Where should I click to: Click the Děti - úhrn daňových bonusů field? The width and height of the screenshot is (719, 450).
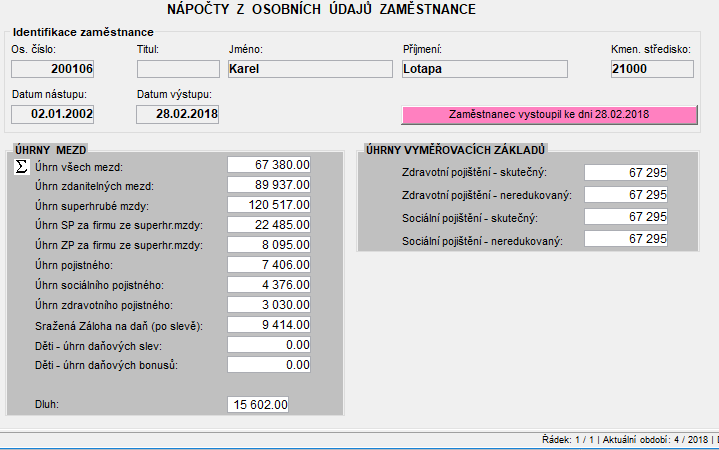[x=269, y=365]
